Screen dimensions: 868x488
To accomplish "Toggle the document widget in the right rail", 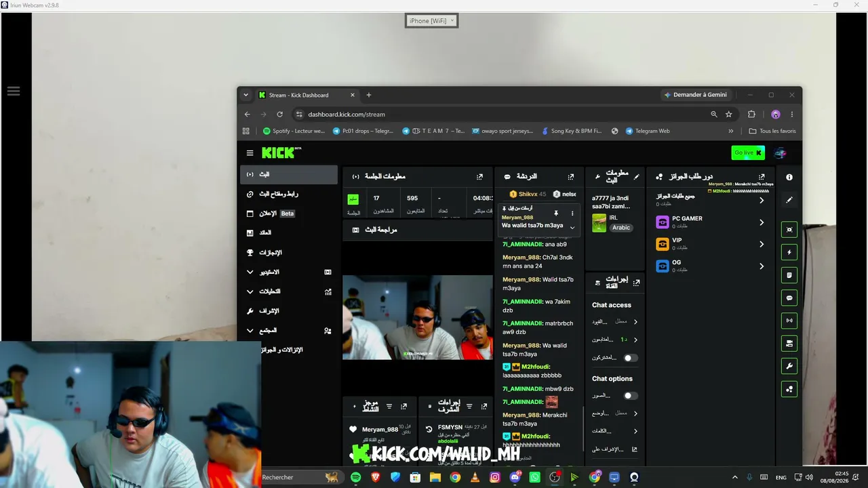I will [x=789, y=275].
